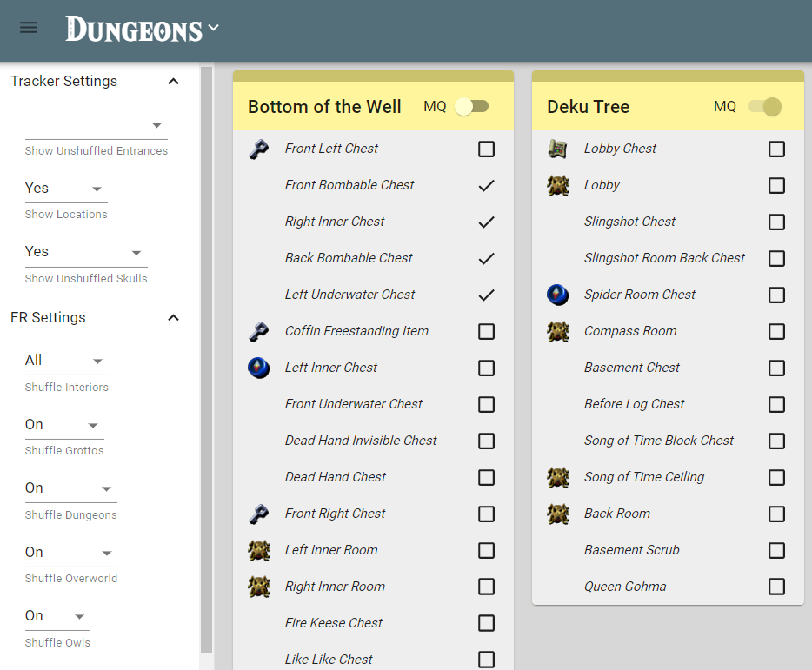Image resolution: width=812 pixels, height=670 pixels.
Task: Click the skulltula icon beside Song of Time Ceiling
Action: tap(557, 478)
